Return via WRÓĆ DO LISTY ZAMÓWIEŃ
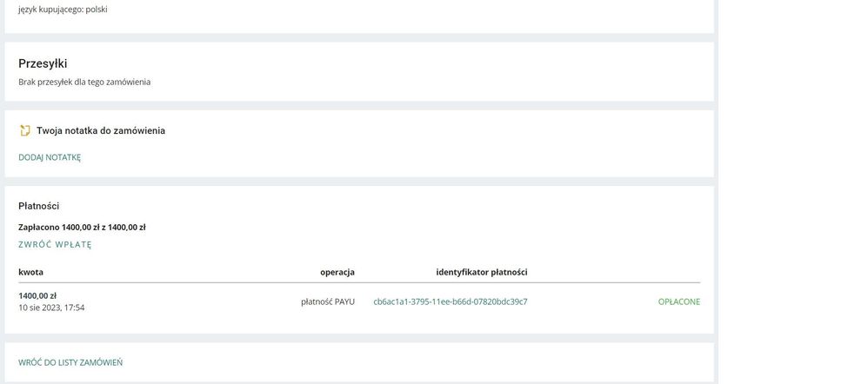Image resolution: width=868 pixels, height=384 pixels. pyautogui.click(x=70, y=363)
